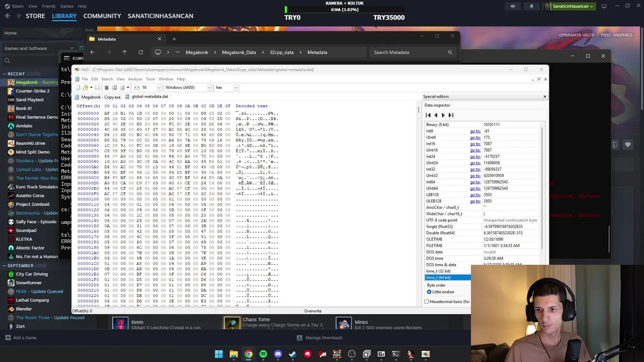Screen dimensions: 644x362
Task: Open Google Chrome from taskbar
Action: 249,354
